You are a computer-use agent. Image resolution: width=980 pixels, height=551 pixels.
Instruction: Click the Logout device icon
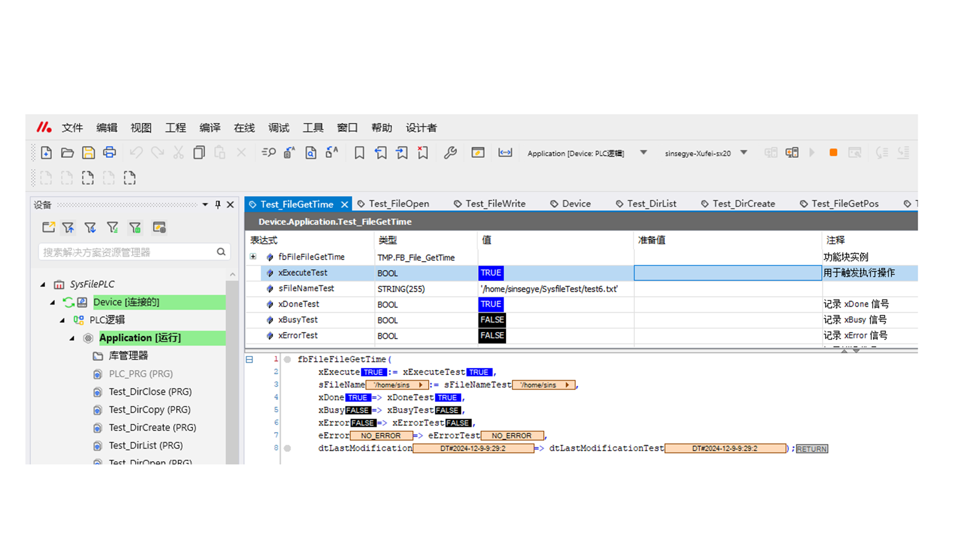792,153
